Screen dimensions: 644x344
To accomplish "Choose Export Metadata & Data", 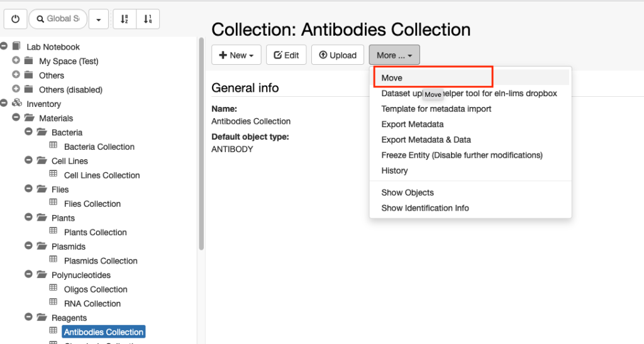I will [x=426, y=140].
